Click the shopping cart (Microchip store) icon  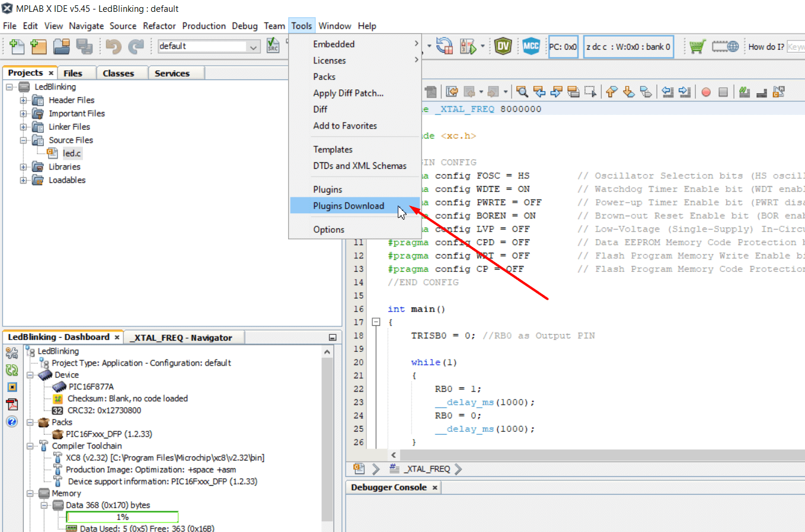(697, 46)
